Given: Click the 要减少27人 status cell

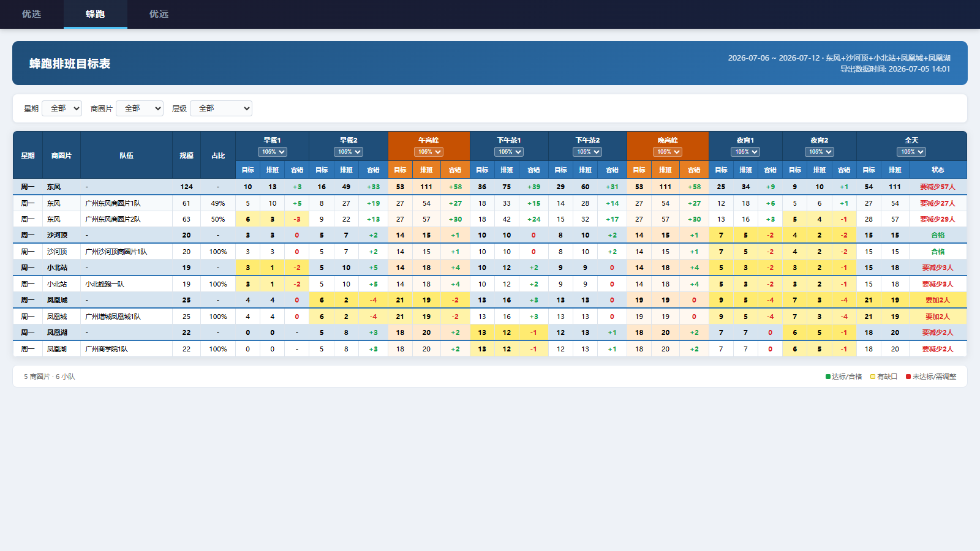Looking at the screenshot, I should pyautogui.click(x=938, y=203).
